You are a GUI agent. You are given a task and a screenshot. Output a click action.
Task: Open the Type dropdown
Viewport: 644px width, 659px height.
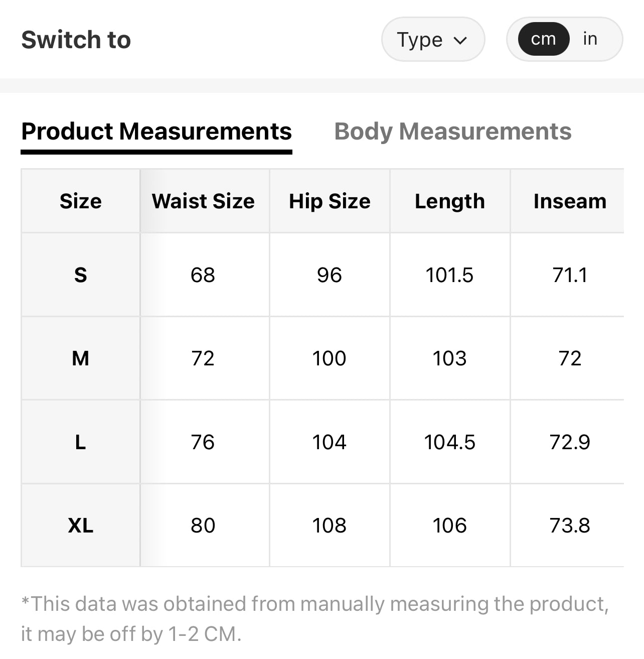pyautogui.click(x=433, y=39)
